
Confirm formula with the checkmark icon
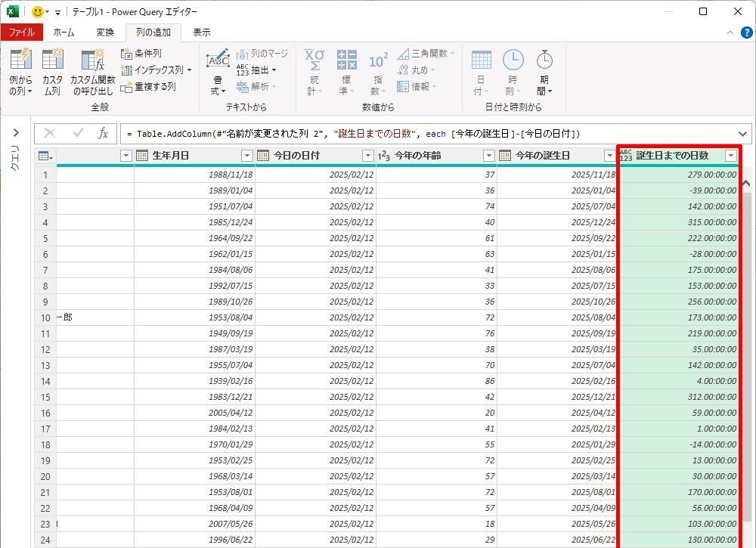click(78, 134)
